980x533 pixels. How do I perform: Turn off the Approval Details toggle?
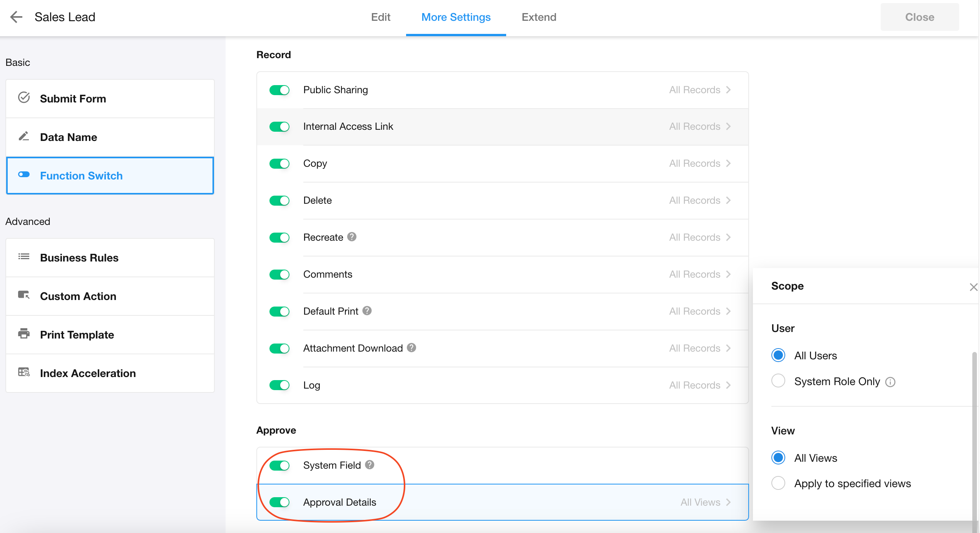(x=279, y=502)
